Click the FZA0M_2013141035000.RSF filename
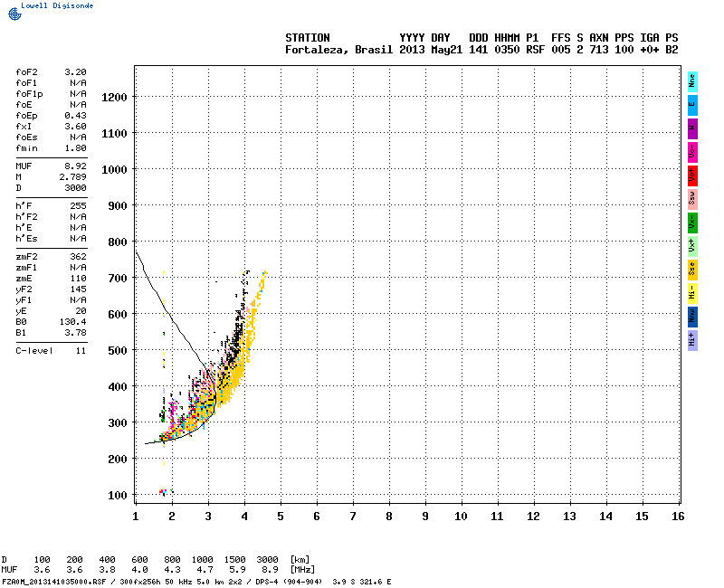 pos(54,582)
